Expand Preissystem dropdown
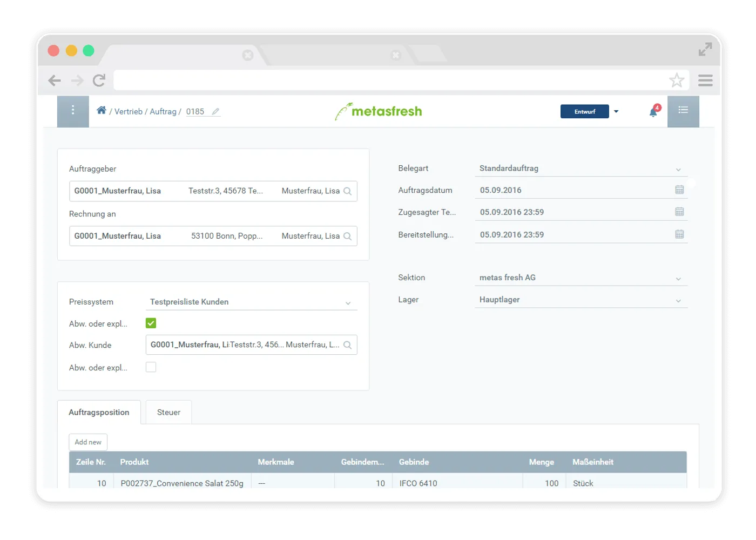The image size is (756, 540). click(x=348, y=303)
